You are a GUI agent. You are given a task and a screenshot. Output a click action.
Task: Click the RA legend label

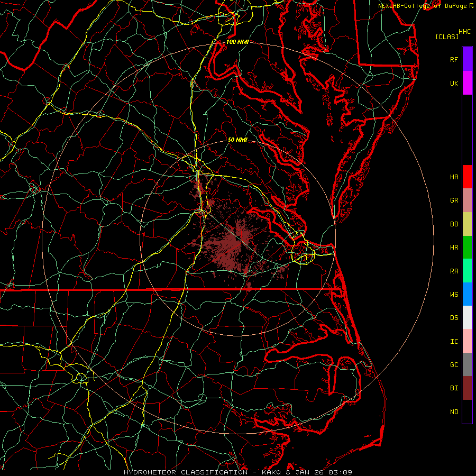point(454,271)
